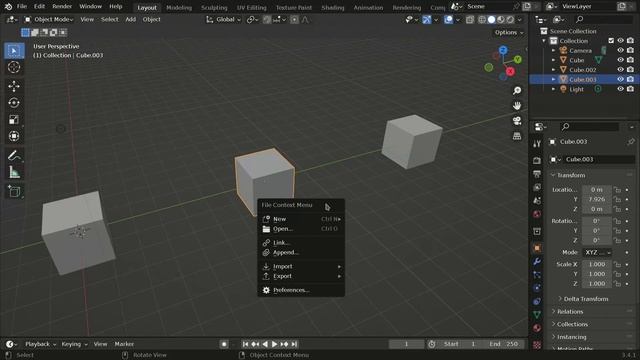Image resolution: width=640 pixels, height=360 pixels.
Task: Choose Preferences... in File Context Menu
Action: pos(301,290)
